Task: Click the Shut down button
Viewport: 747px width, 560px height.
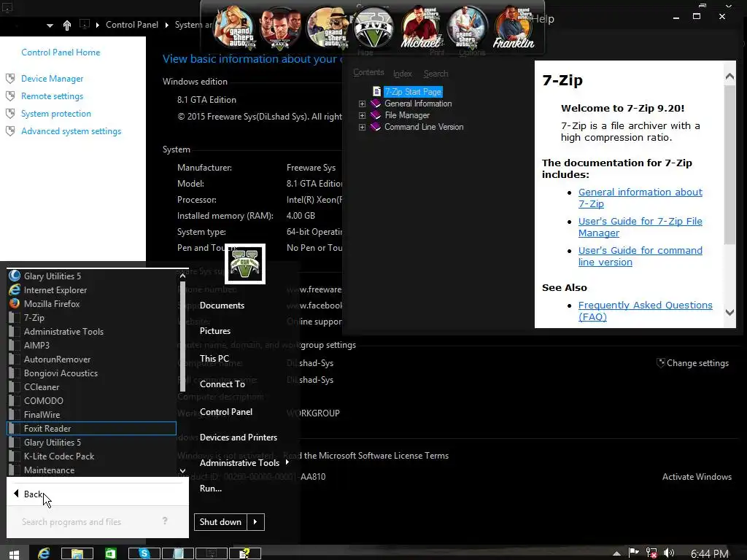Action: [220, 522]
